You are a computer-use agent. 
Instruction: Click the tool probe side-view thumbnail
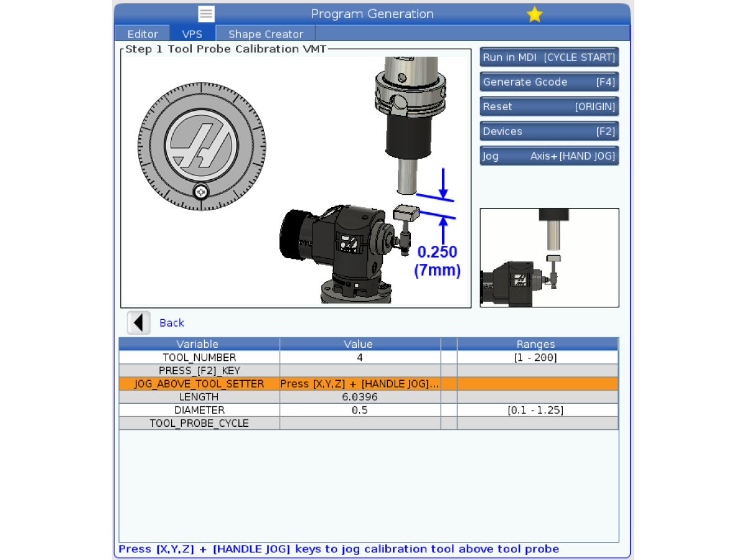549,258
